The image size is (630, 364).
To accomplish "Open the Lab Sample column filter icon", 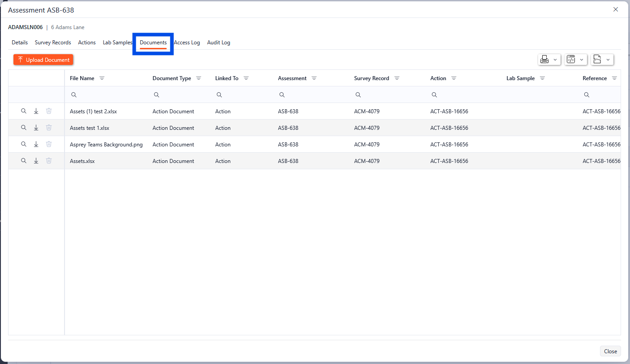I will coord(542,78).
